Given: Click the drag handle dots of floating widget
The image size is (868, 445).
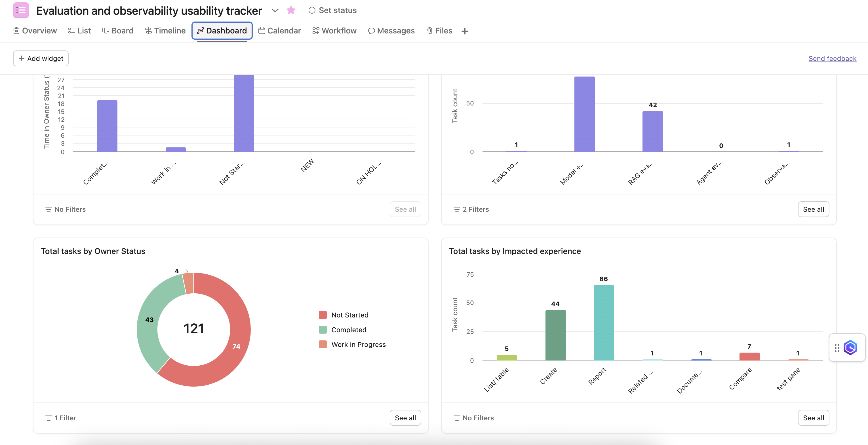Looking at the screenshot, I should tap(837, 348).
